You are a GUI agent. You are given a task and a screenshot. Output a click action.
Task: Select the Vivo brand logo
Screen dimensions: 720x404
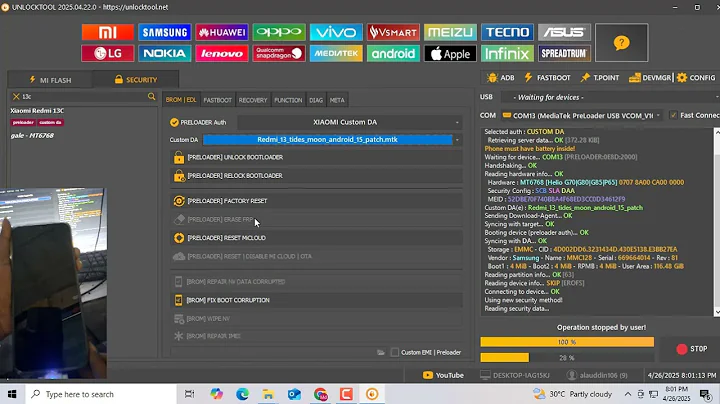point(336,32)
